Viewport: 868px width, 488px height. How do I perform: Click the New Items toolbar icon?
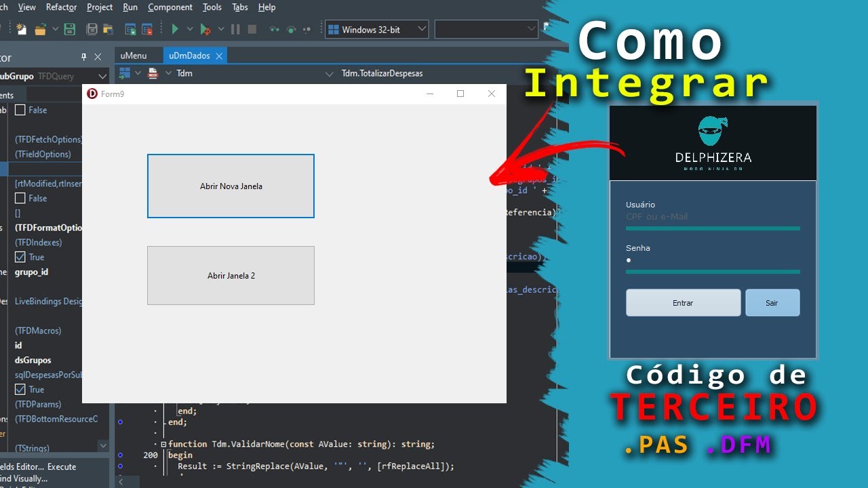[22, 29]
